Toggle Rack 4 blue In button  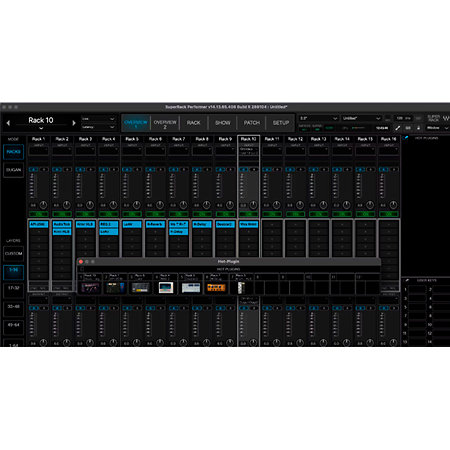point(103,170)
